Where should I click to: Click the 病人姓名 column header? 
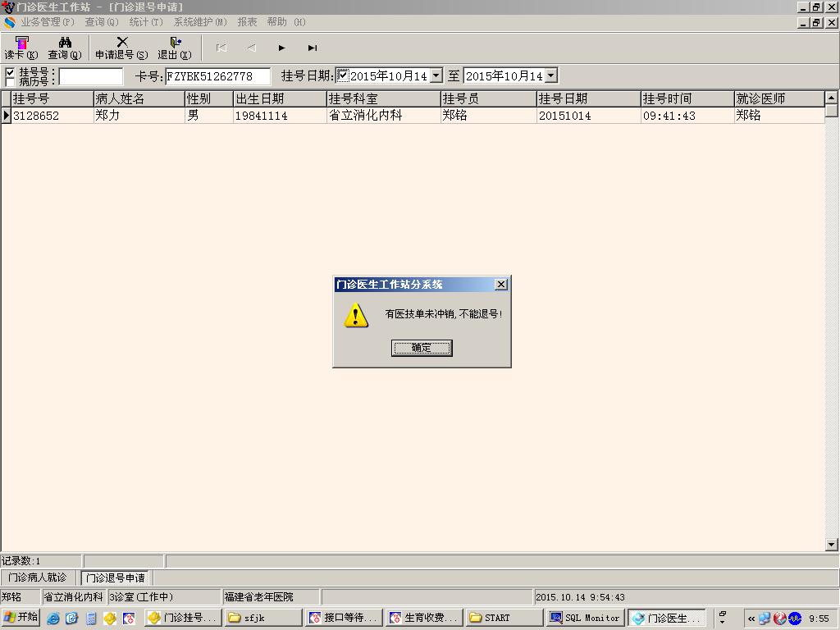pyautogui.click(x=139, y=98)
